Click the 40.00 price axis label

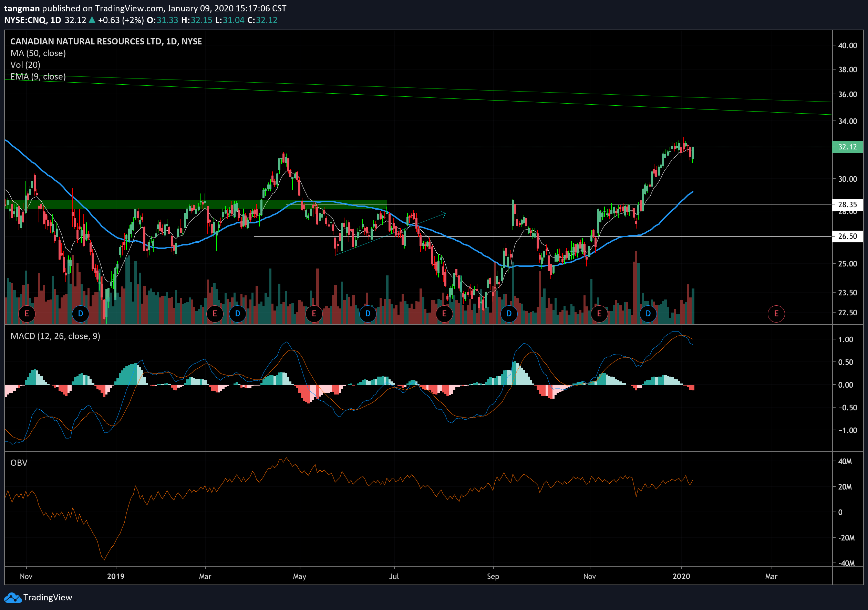pyautogui.click(x=848, y=45)
